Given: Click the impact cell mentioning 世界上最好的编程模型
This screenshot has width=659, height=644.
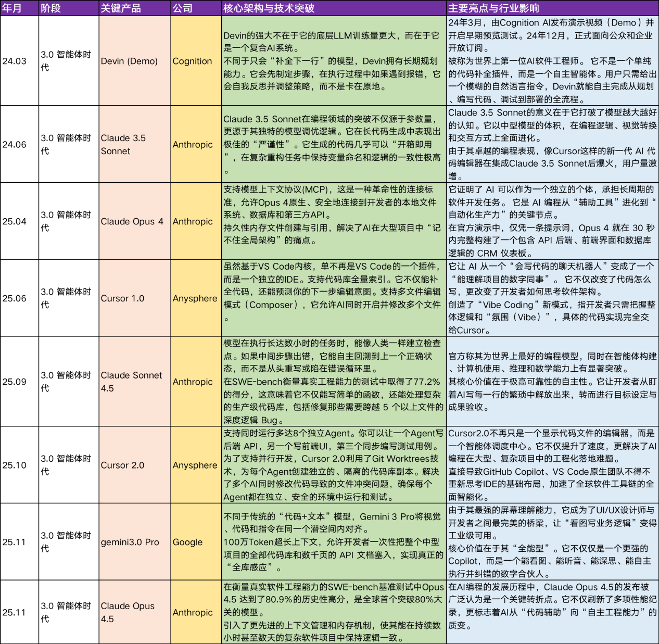Looking at the screenshot, I should (552, 382).
